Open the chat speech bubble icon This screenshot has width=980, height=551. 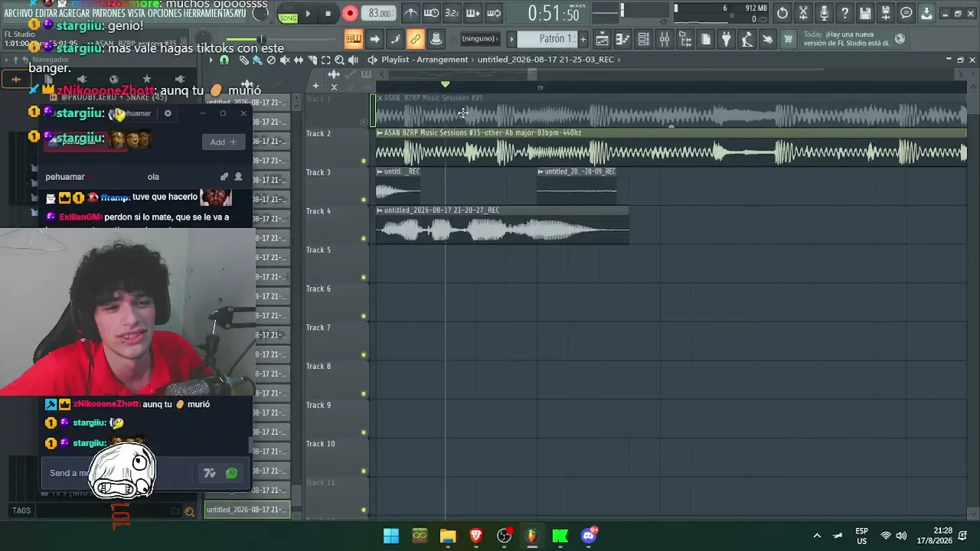click(906, 13)
